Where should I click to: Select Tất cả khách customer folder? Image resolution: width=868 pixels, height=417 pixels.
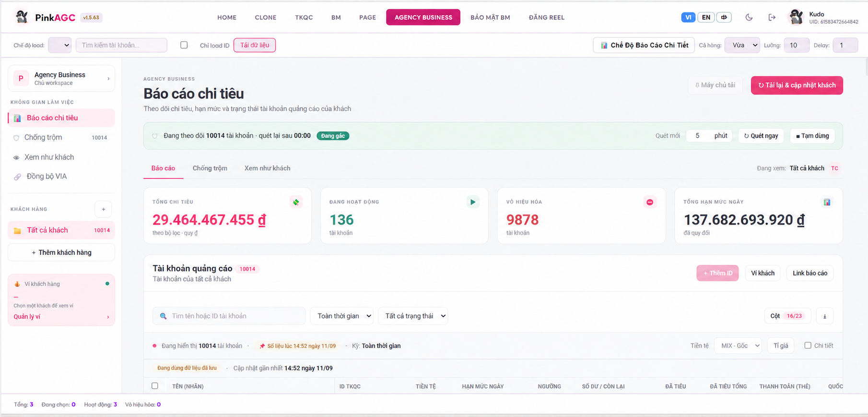pyautogui.click(x=61, y=230)
